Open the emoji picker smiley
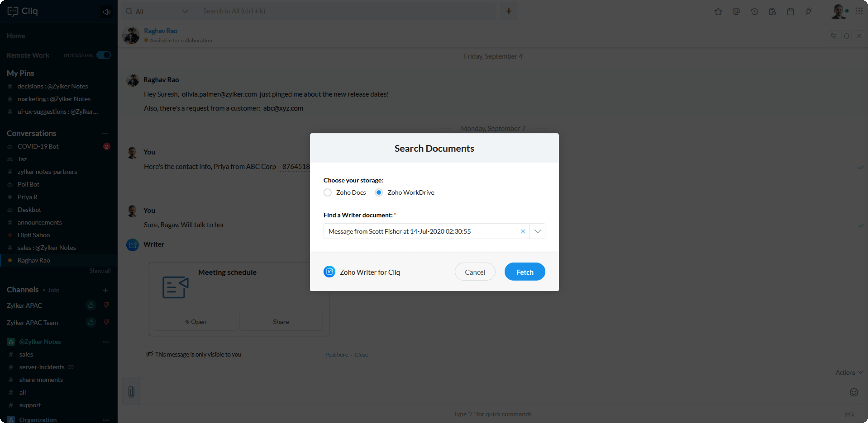868x423 pixels. (x=853, y=392)
